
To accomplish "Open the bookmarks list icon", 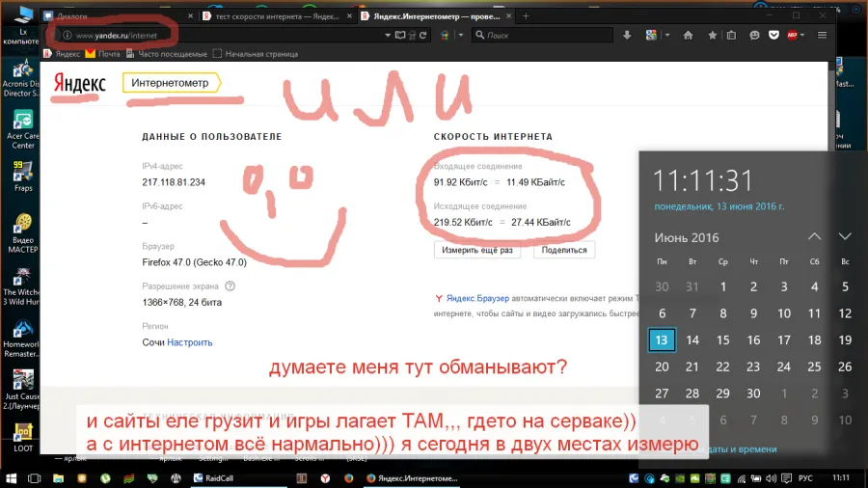I will (732, 36).
